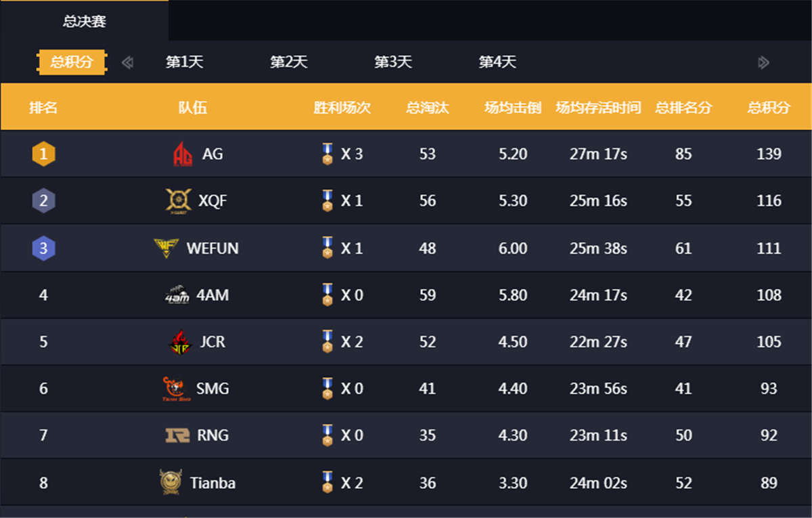Open the 总决赛 tab
Viewport: 812px width, 518px height.
pyautogui.click(x=85, y=21)
